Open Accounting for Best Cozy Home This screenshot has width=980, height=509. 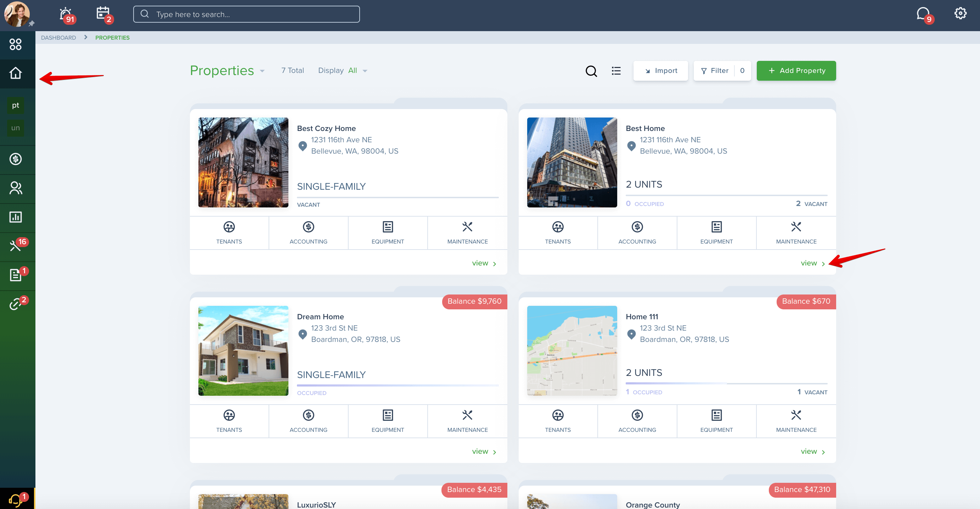[308, 233]
